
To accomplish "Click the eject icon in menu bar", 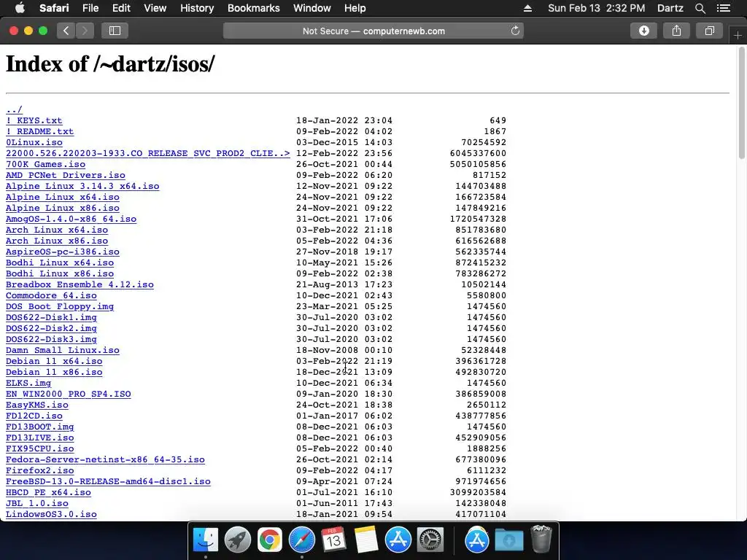I will 527,8.
